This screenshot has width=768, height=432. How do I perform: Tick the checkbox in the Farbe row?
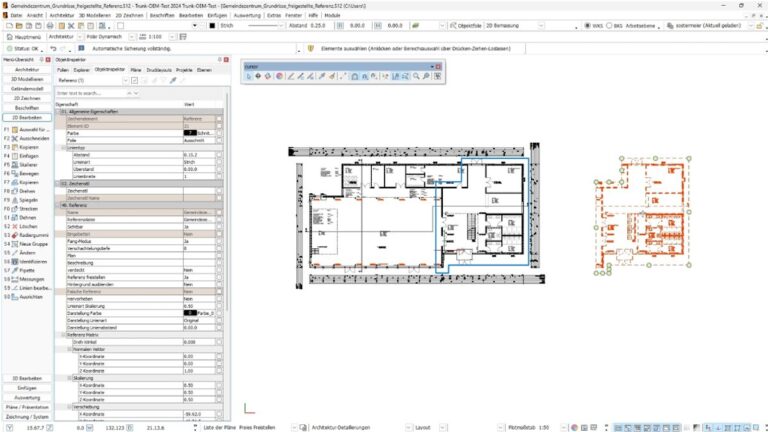pos(219,133)
